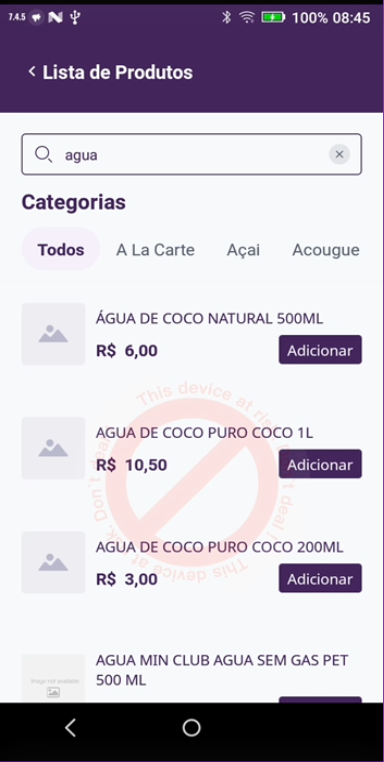Go back using the Lista de Produtos arrow
384x762 pixels.
click(x=32, y=72)
